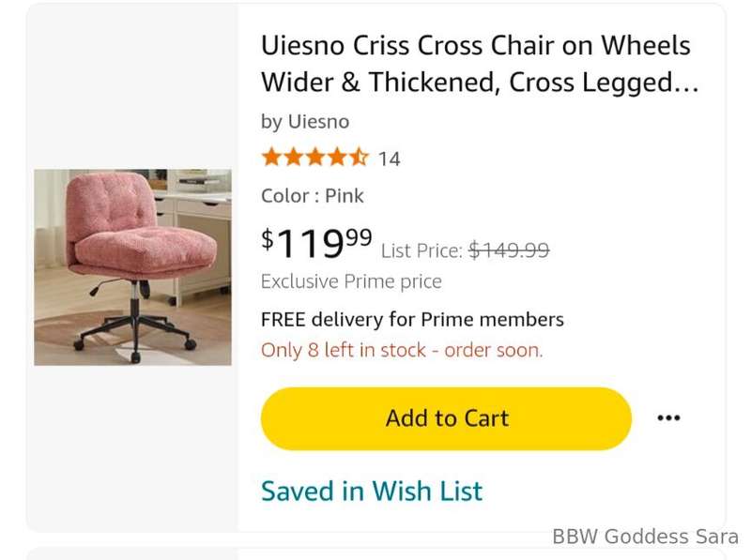Click the BBW Goddess Sara watermark
Viewport: 751px width, 560px height.
tap(644, 537)
